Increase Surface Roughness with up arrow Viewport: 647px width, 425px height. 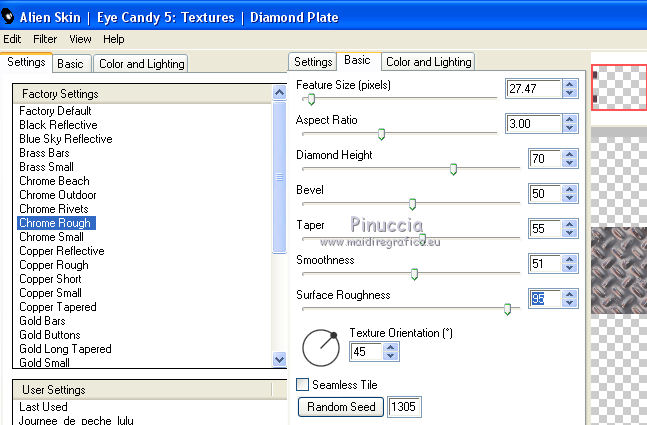pyautogui.click(x=570, y=294)
